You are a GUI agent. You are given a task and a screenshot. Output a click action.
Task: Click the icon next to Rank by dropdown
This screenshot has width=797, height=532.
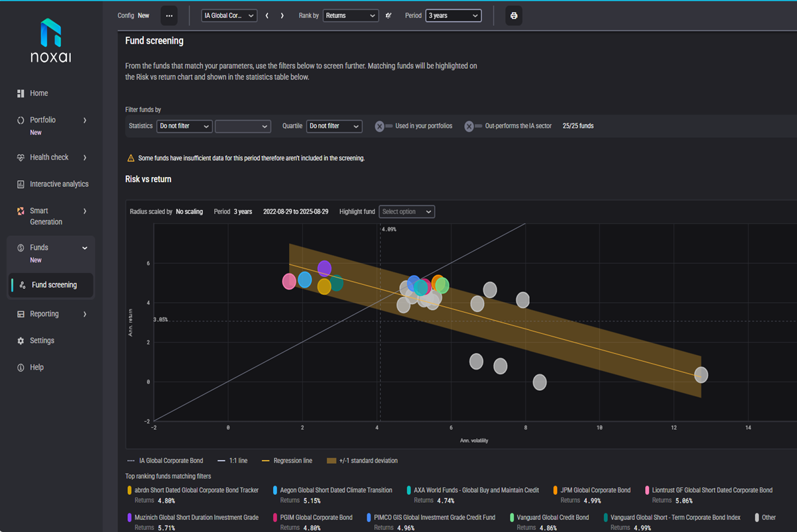click(389, 16)
